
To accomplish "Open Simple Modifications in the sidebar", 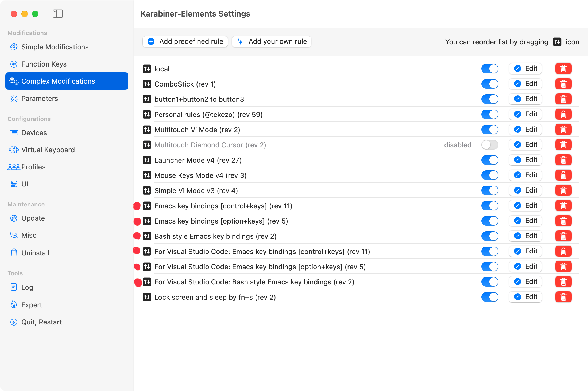I will click(67, 47).
